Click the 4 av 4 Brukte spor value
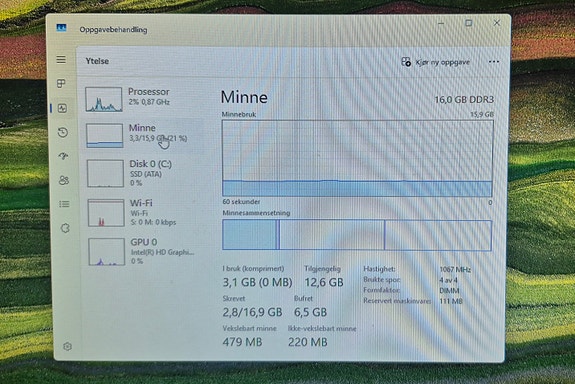 coord(448,280)
